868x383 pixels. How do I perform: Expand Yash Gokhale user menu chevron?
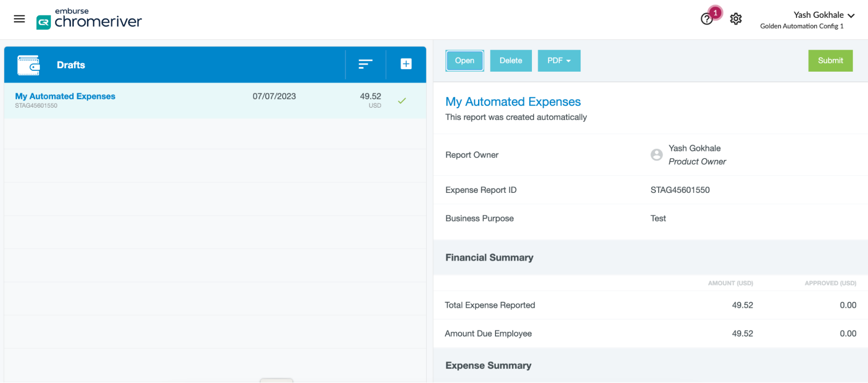tap(851, 16)
